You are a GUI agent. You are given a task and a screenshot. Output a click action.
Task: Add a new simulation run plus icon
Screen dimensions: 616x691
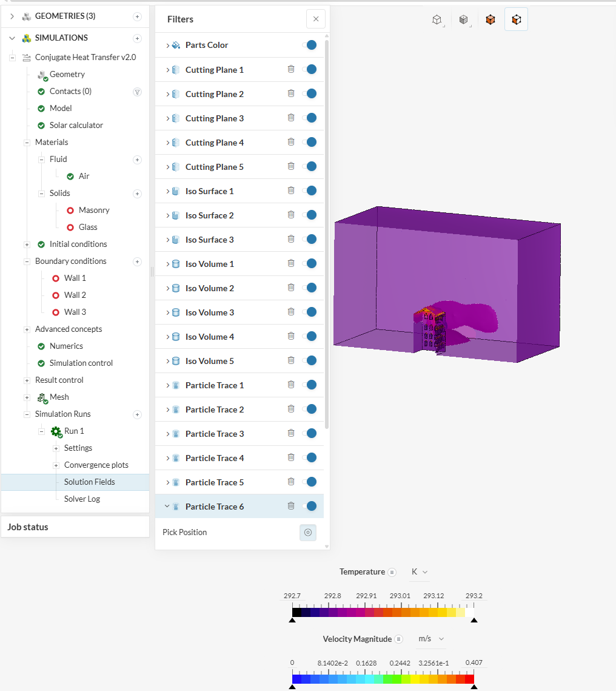[138, 414]
